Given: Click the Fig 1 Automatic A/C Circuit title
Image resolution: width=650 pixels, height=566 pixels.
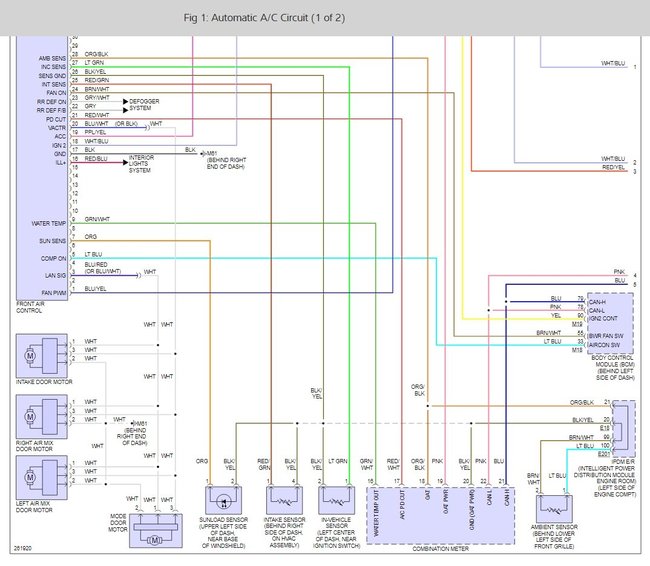Looking at the screenshot, I should pyautogui.click(x=264, y=18).
